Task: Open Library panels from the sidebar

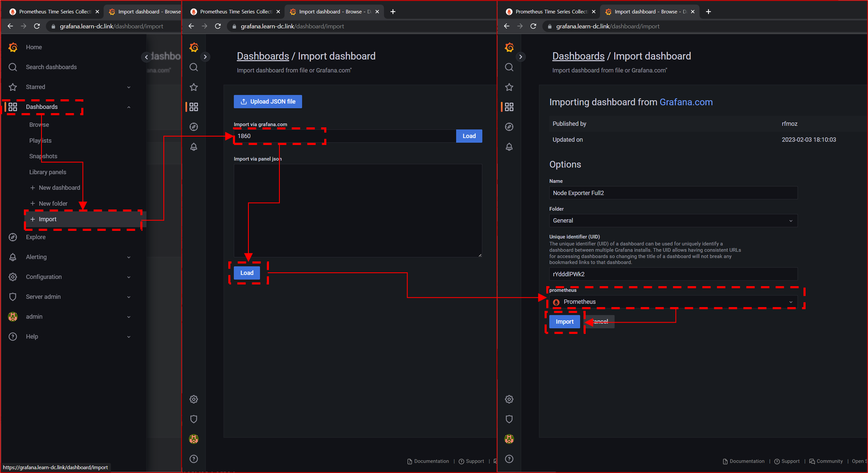Action: pos(48,172)
